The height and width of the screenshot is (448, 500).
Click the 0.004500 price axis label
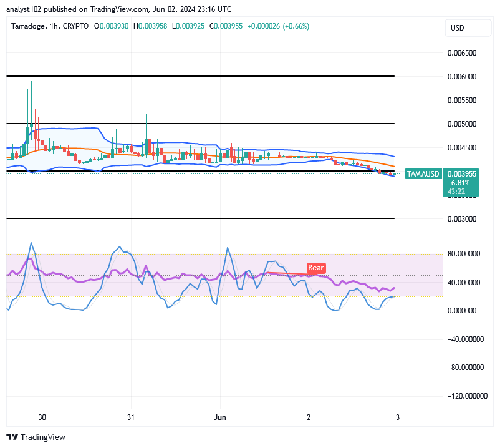tap(462, 148)
